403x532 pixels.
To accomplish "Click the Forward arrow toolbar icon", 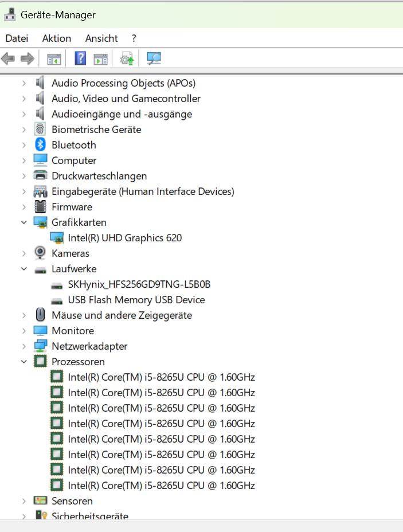I will (28, 58).
